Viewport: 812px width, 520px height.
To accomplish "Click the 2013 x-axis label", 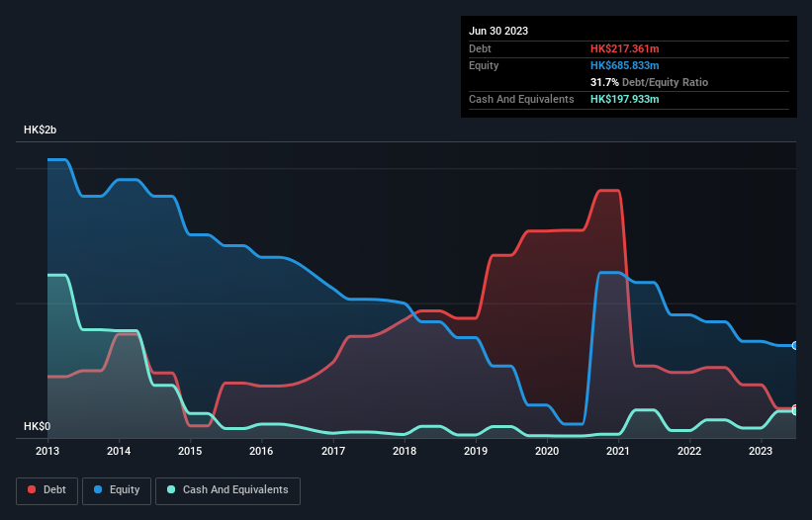I will click(x=47, y=451).
